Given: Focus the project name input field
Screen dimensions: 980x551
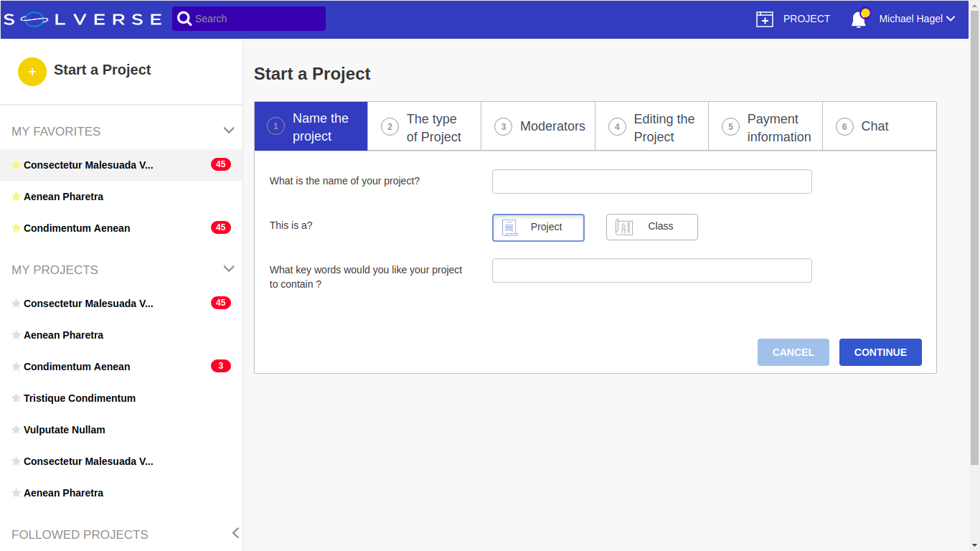Looking at the screenshot, I should pos(651,182).
